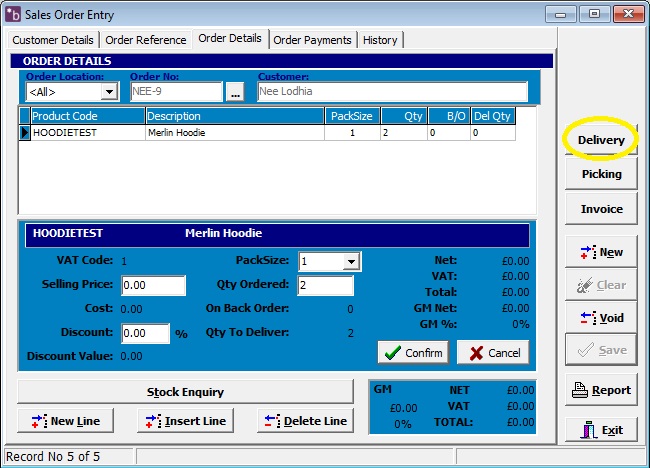Click the green checkmark on Confirm
650x468 pixels.
(393, 353)
